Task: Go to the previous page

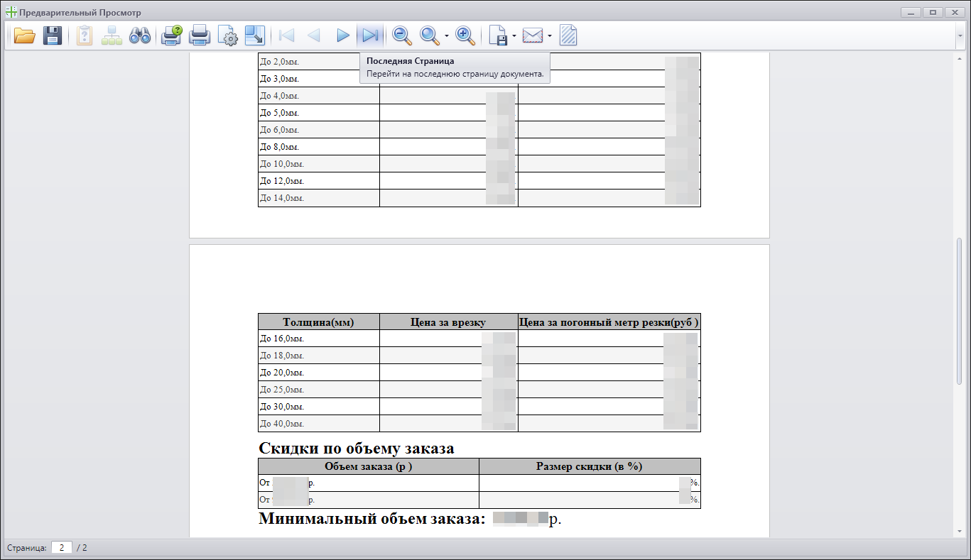Action: 314,35
